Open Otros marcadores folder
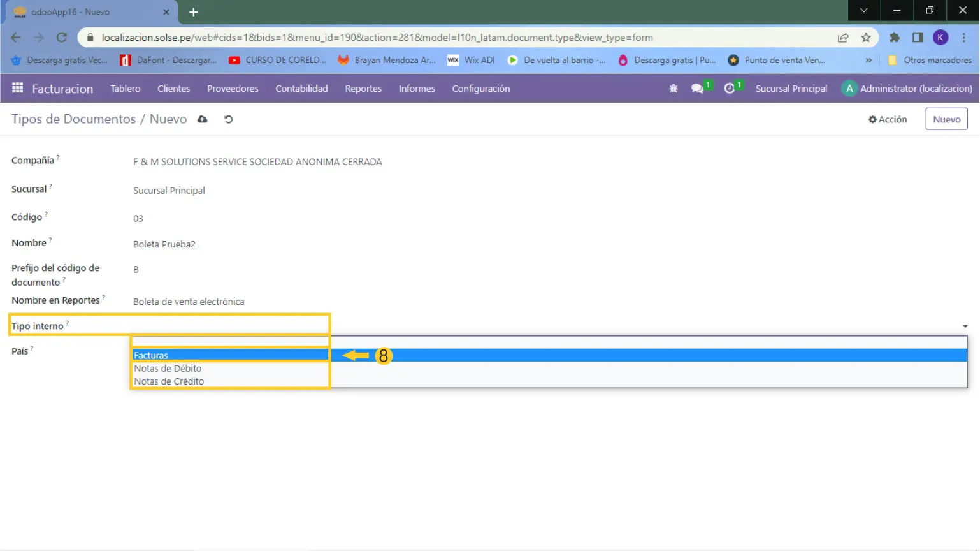This screenshot has width=980, height=551. (930, 60)
